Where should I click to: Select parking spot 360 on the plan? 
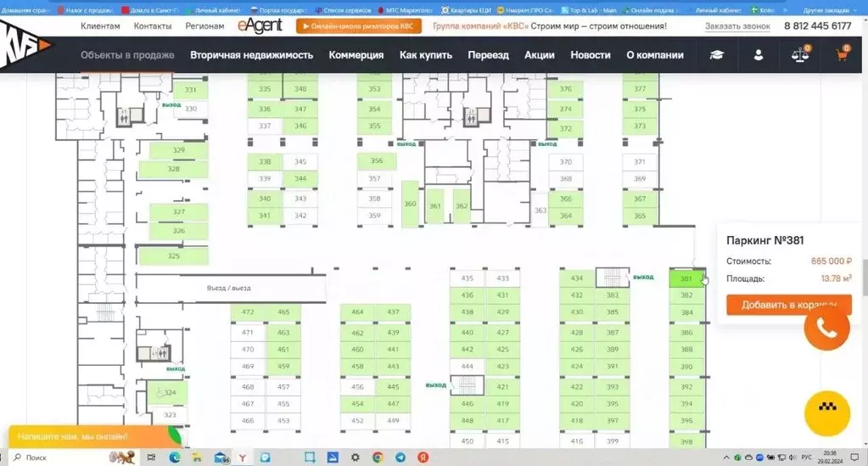tap(410, 205)
